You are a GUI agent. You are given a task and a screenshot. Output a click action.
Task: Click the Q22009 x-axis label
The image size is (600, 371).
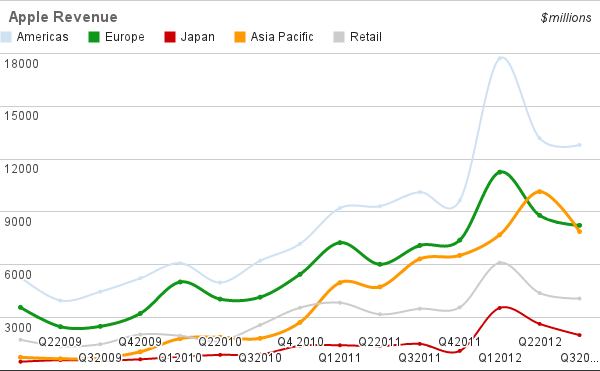60,342
